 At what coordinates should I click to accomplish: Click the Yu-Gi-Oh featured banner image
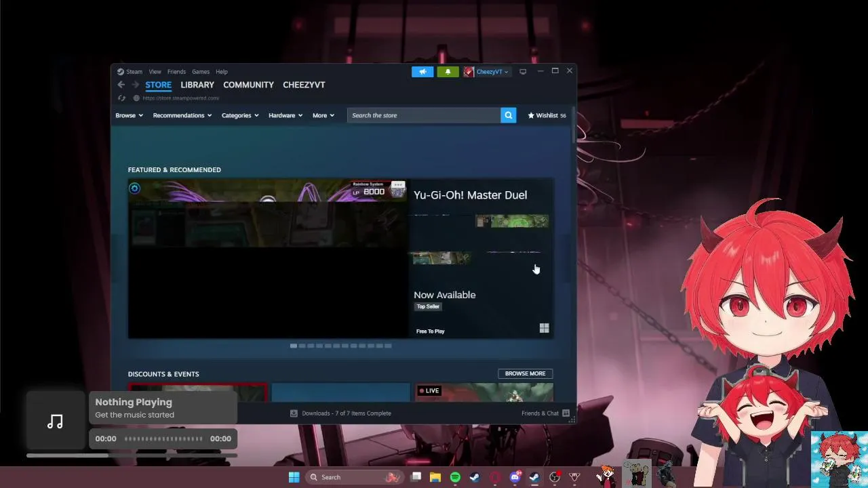[268, 258]
